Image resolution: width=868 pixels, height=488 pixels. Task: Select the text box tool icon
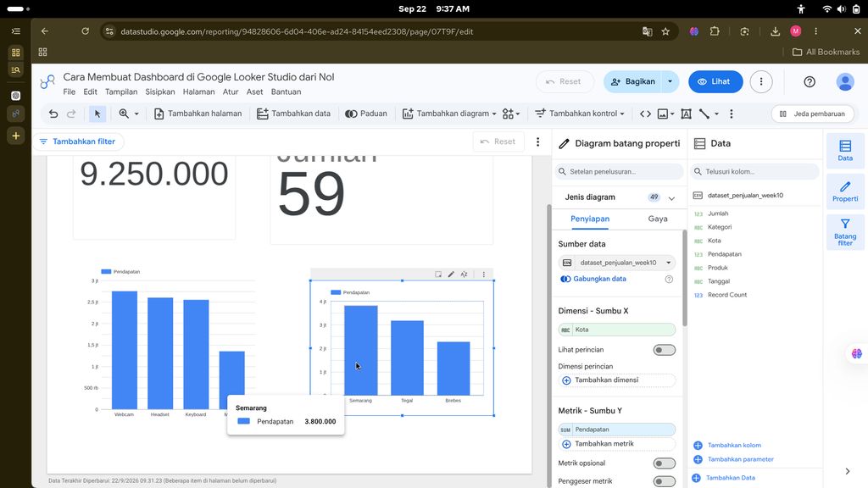(x=686, y=114)
